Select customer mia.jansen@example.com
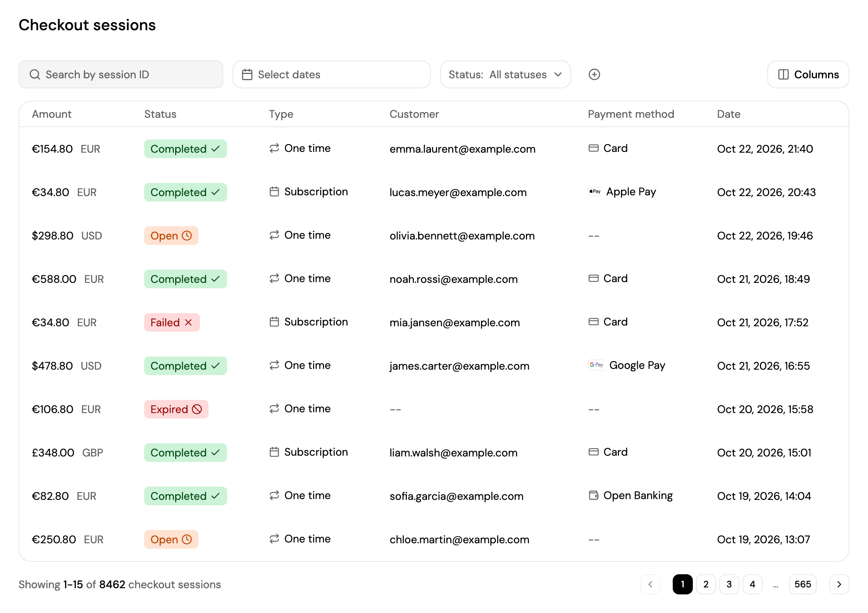 tap(455, 322)
